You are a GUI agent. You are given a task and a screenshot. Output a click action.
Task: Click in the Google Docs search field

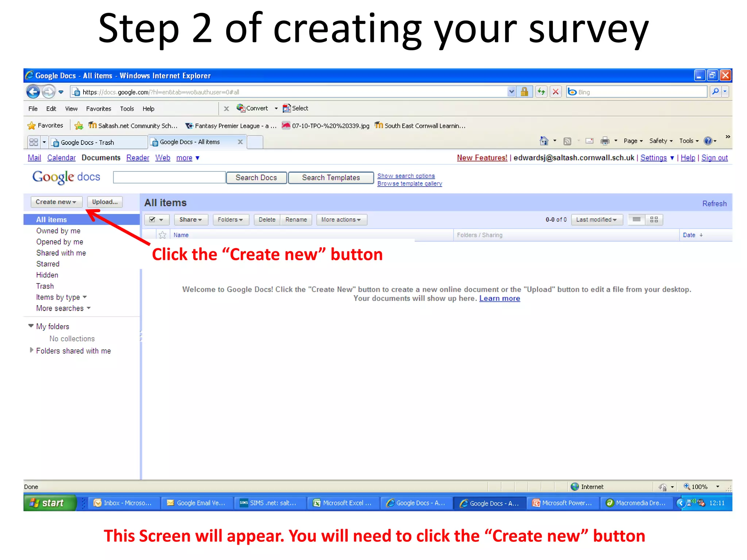coord(169,177)
